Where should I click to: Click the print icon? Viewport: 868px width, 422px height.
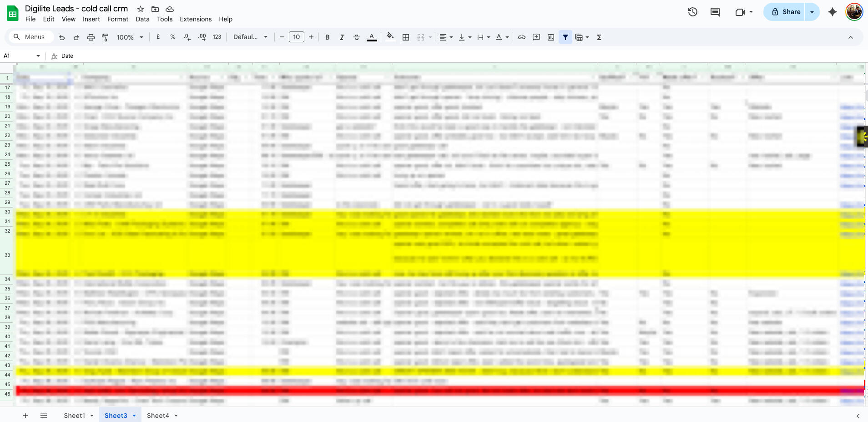coord(91,37)
